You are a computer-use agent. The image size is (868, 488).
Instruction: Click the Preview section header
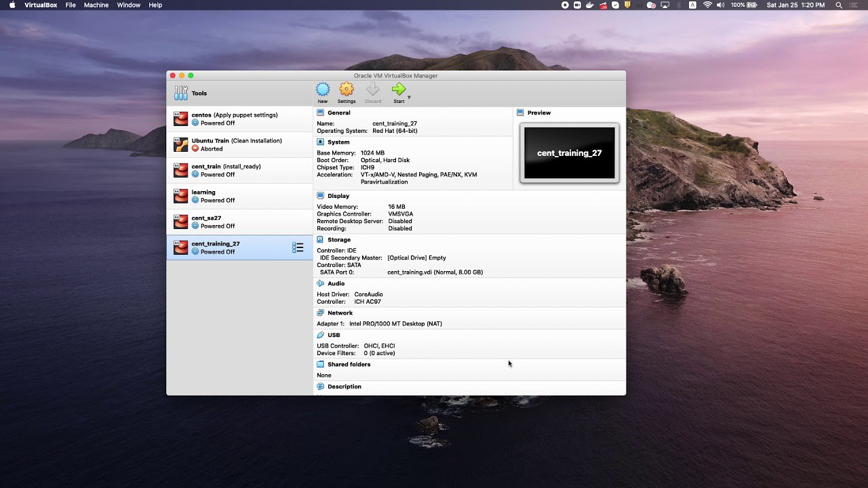538,113
